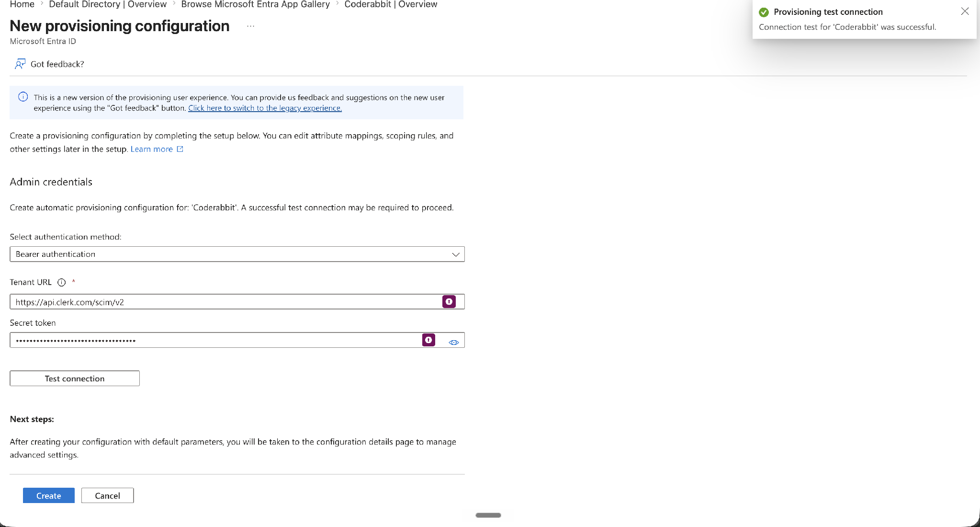The height and width of the screenshot is (527, 980).
Task: Click the 'Provisioning test connection' notification title
Action: coord(828,12)
